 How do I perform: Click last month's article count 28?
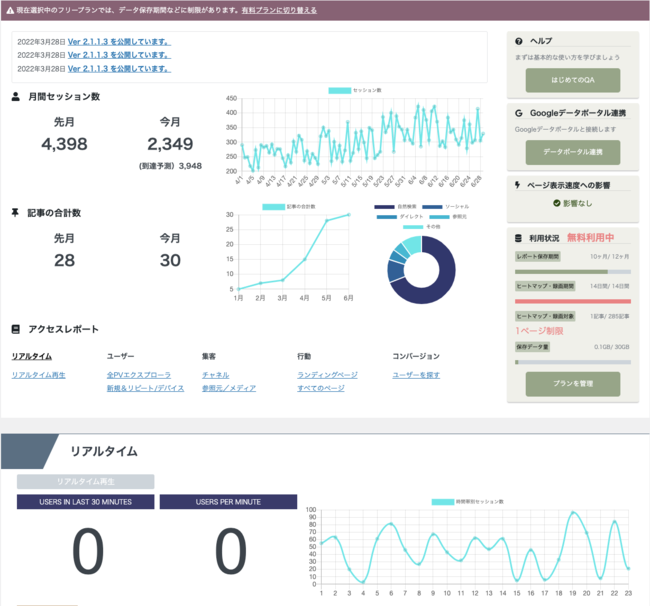(x=64, y=260)
